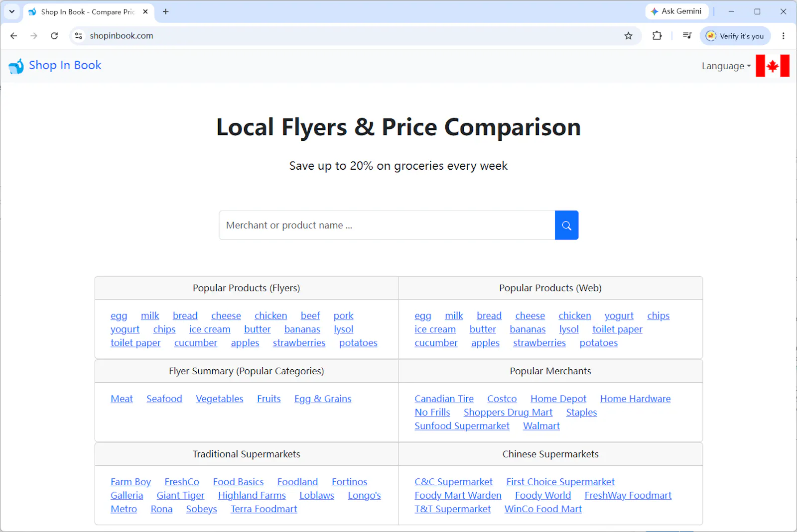Open the Staples merchant link
The width and height of the screenshot is (797, 532).
click(581, 412)
